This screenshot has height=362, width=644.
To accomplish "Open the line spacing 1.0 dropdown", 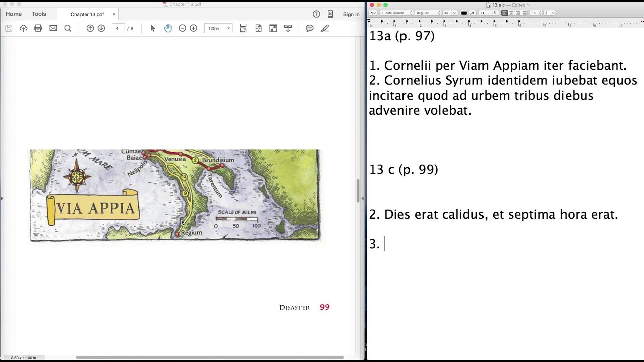I will [x=537, y=13].
